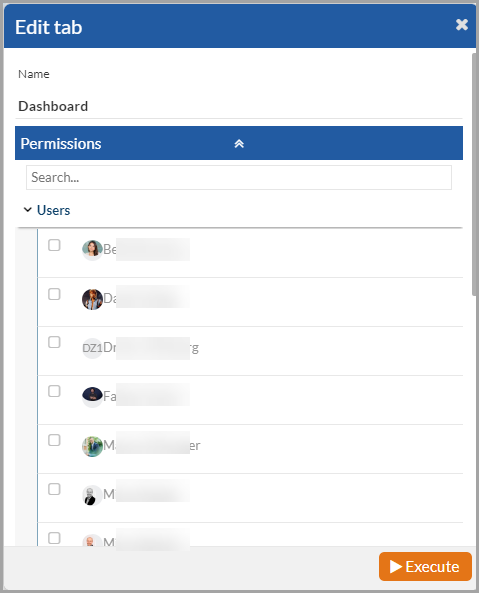Click the black-and-white avatar of sixth user
Viewport: 479px width, 593px height.
coord(92,495)
